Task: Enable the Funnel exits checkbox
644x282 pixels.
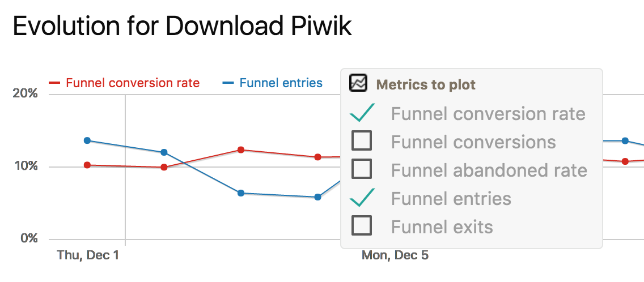Action: [362, 226]
